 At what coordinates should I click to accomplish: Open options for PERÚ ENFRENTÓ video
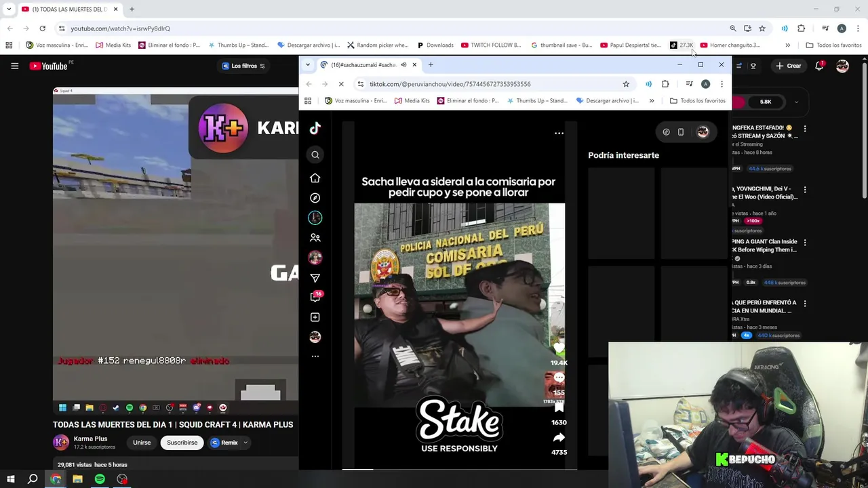[x=805, y=304]
